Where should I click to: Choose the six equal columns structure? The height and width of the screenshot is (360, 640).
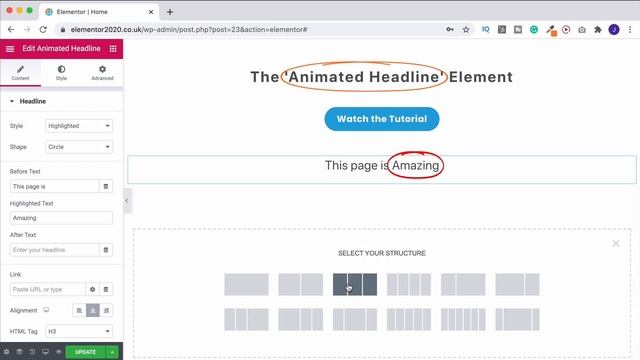click(x=463, y=319)
